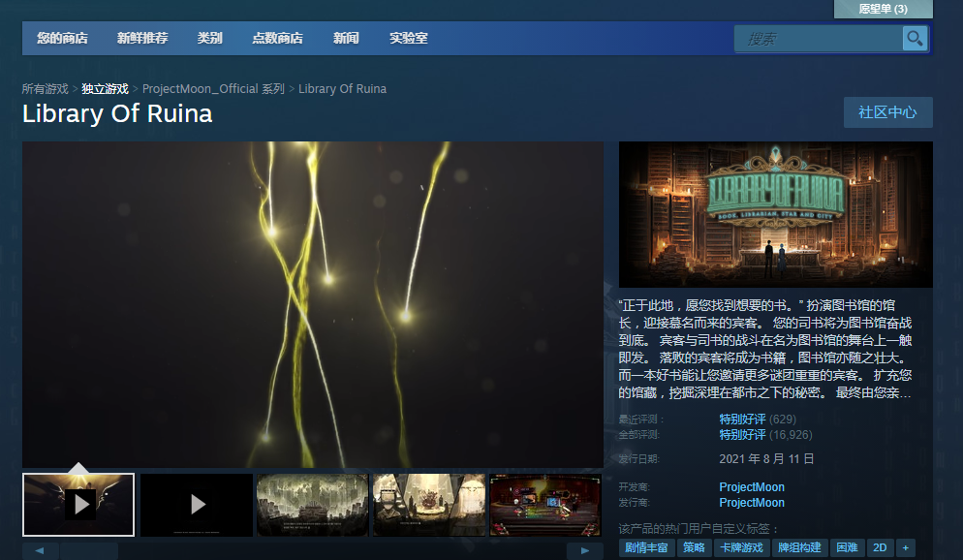The image size is (963, 560).
Task: Open ProjectMoon_Official 系列 breadcrumb
Action: [x=213, y=89]
